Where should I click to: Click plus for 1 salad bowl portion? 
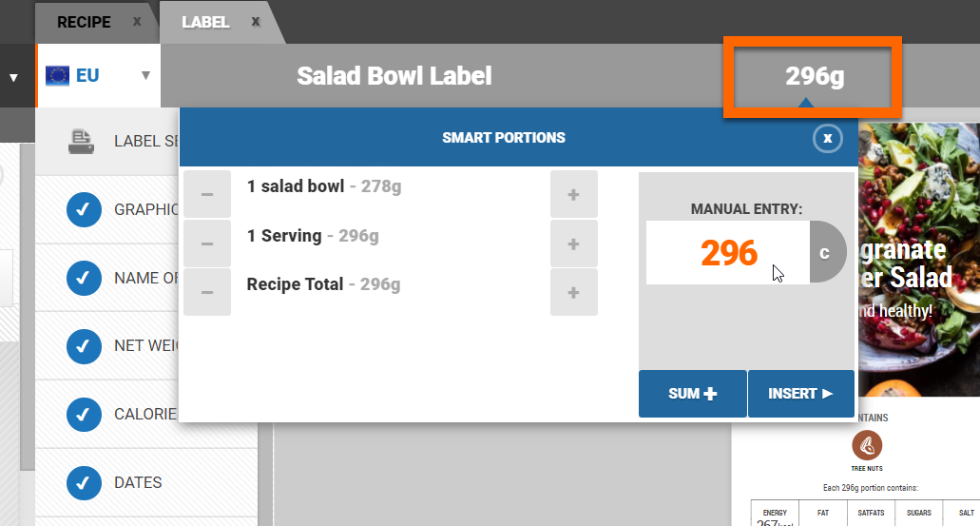pyautogui.click(x=573, y=194)
